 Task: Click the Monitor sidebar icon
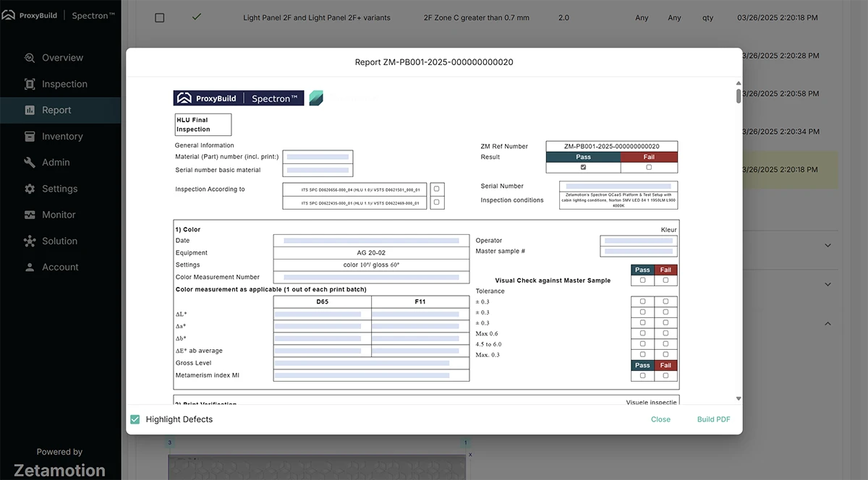pos(30,215)
